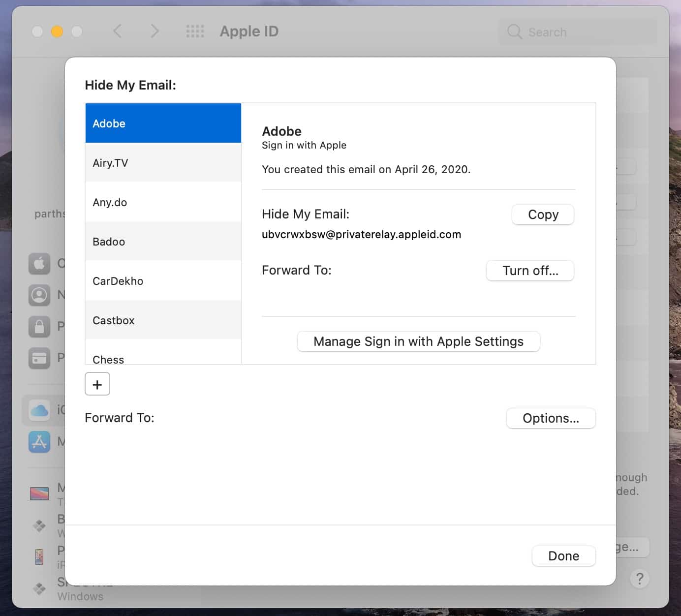This screenshot has width=681, height=616.
Task: Click the help question mark button
Action: pyautogui.click(x=639, y=579)
